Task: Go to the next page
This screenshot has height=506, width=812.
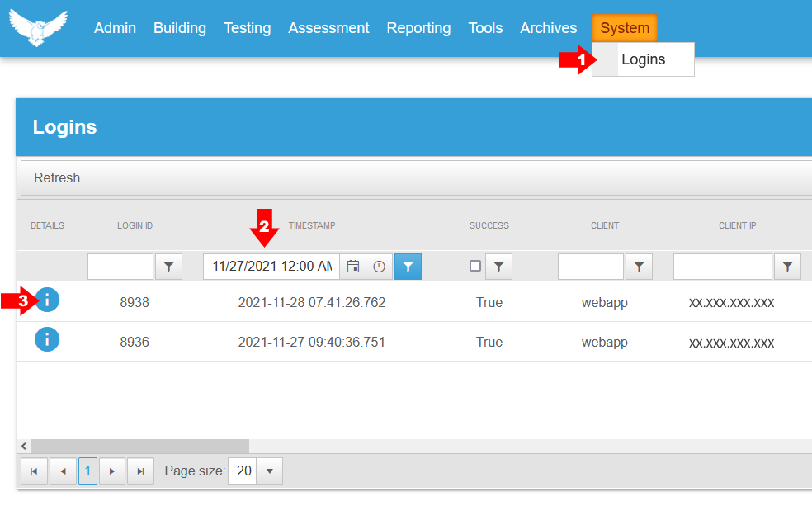Action: (x=112, y=471)
